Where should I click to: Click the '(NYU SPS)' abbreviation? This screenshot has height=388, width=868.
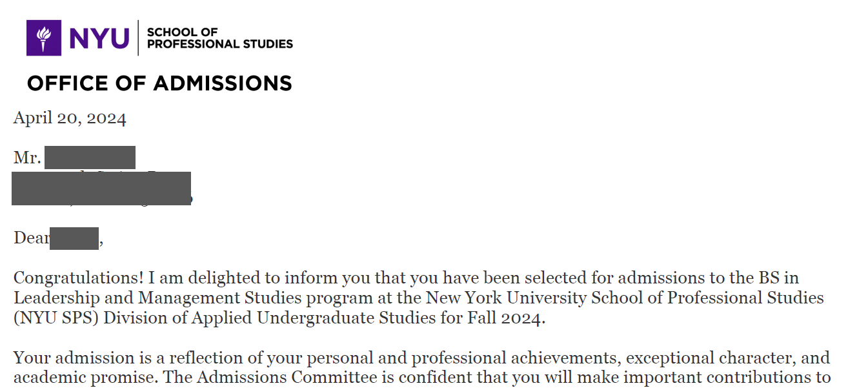click(56, 319)
